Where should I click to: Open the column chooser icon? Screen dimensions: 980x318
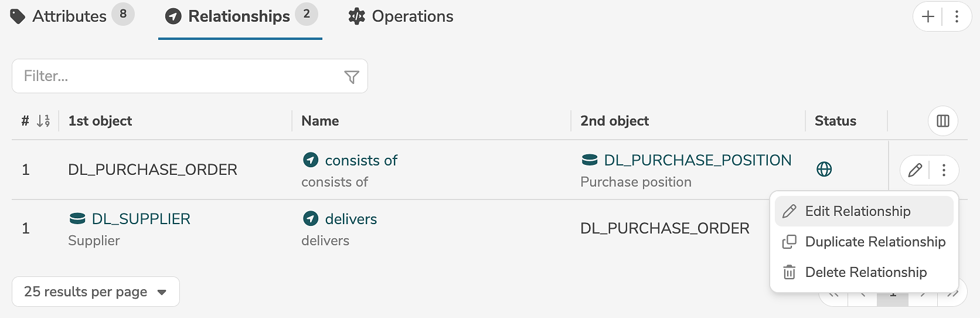point(942,121)
